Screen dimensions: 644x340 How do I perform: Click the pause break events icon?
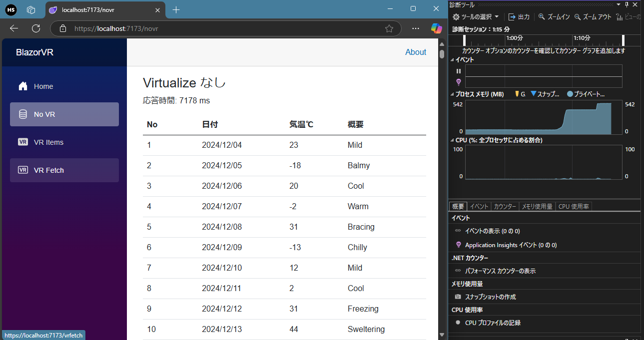point(458,71)
